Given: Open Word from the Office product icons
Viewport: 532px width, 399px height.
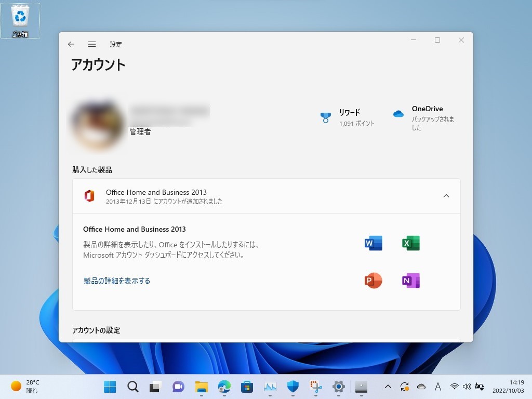Looking at the screenshot, I should pos(373,243).
